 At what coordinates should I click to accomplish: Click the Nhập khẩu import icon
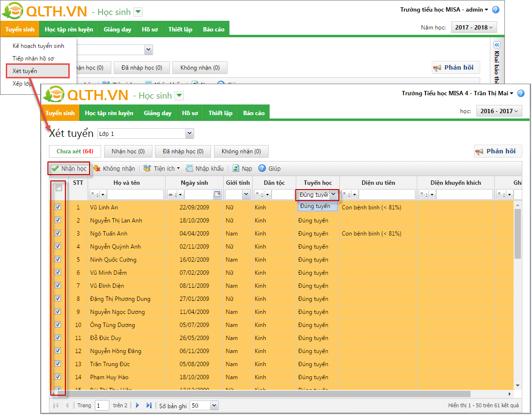coord(190,169)
